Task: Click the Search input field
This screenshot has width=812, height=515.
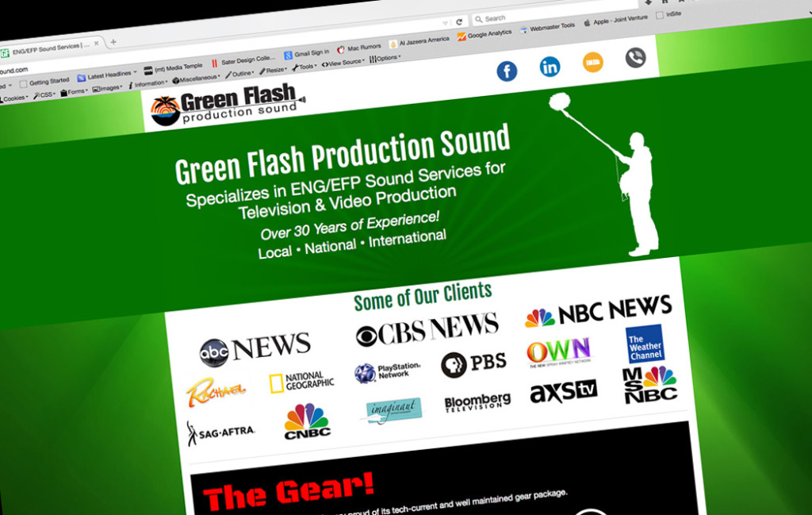Action: tap(554, 13)
